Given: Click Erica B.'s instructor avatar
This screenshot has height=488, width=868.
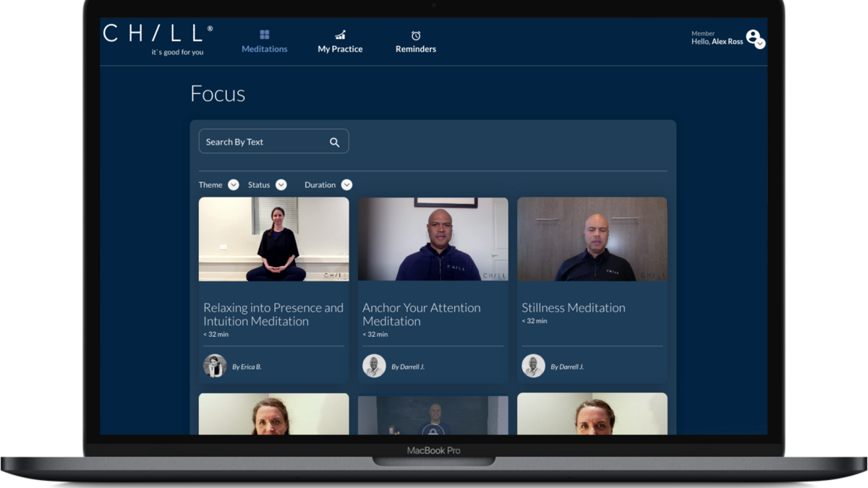Looking at the screenshot, I should (215, 366).
